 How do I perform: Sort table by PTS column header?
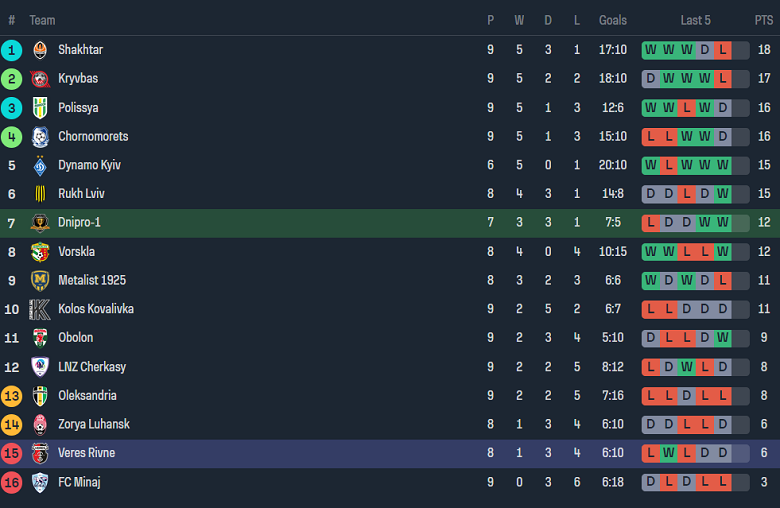pos(763,20)
